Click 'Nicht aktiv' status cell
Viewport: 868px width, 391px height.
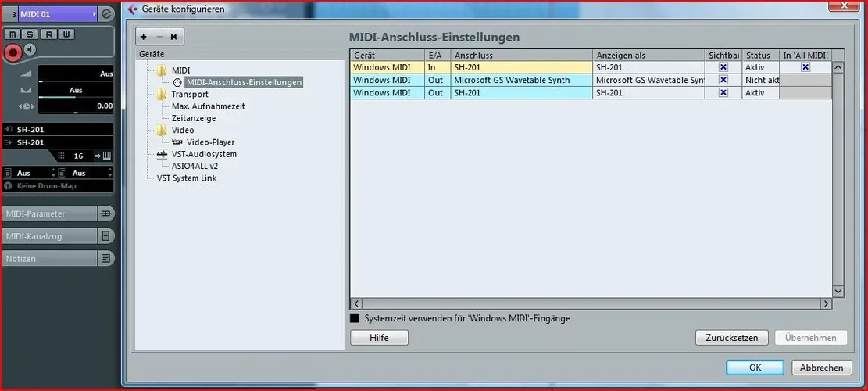click(x=760, y=80)
